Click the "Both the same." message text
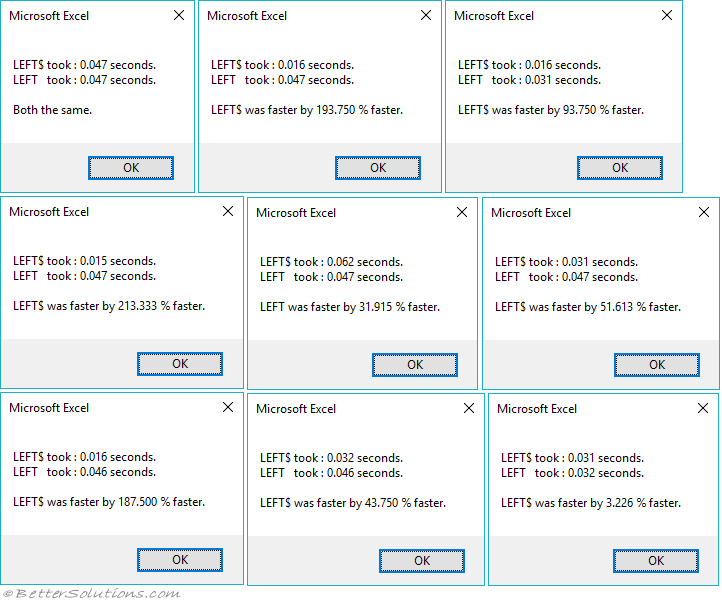 tap(52, 110)
